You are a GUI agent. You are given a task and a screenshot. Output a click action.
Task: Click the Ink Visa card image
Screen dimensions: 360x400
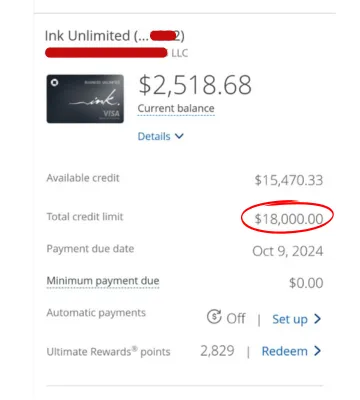click(x=85, y=99)
